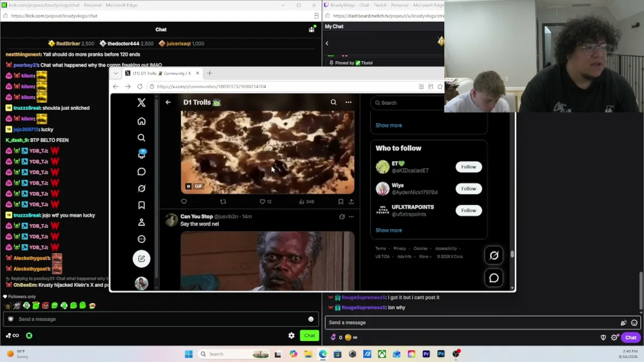Screen dimensions: 644x362
Task: Open the Kick chat leaderboard icon
Action: 311,30
